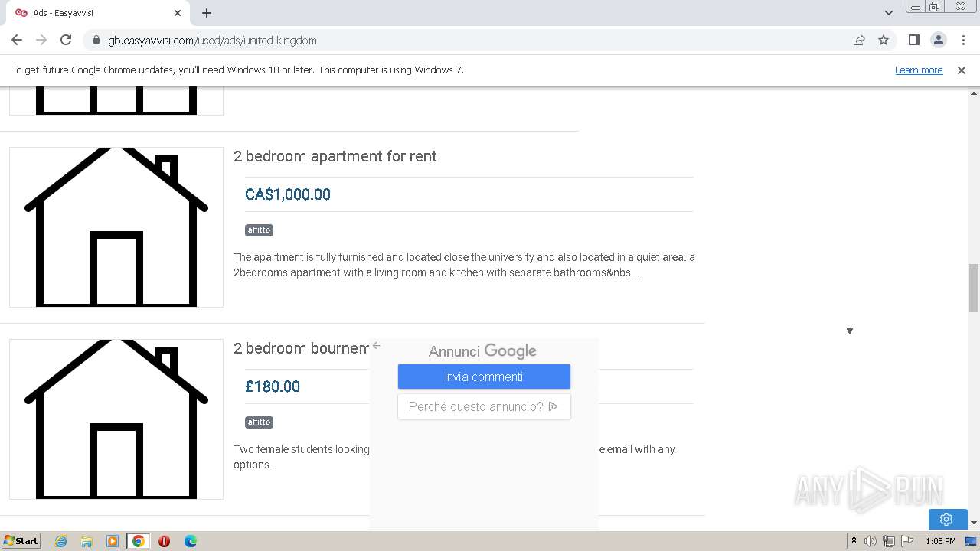Bookmark this page with the star icon

884,40
